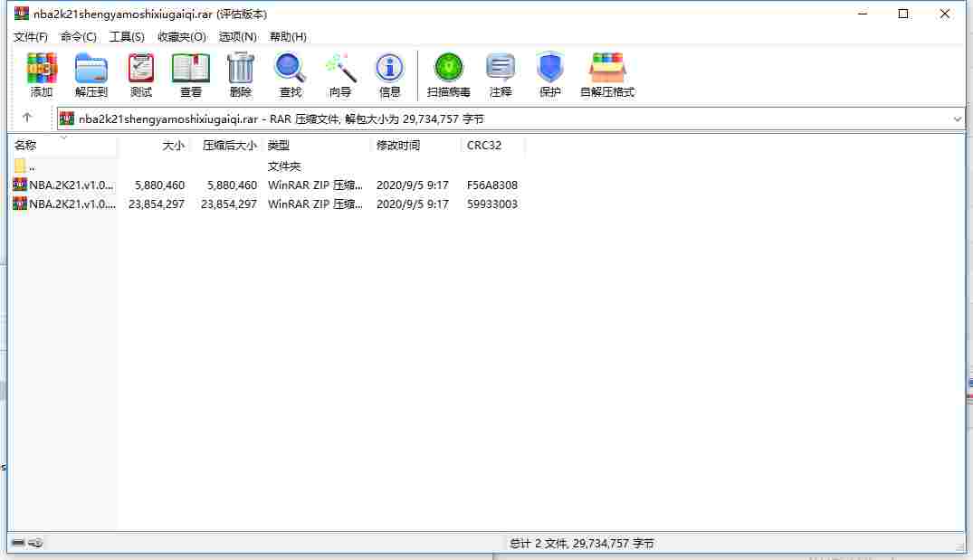Select icon of the 5,880,460 byte file
The image size is (973, 560).
pyautogui.click(x=20, y=185)
